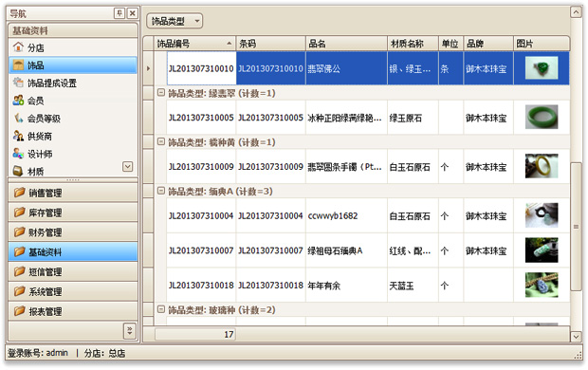Open the 短信管理 navigation section

(x=73, y=271)
